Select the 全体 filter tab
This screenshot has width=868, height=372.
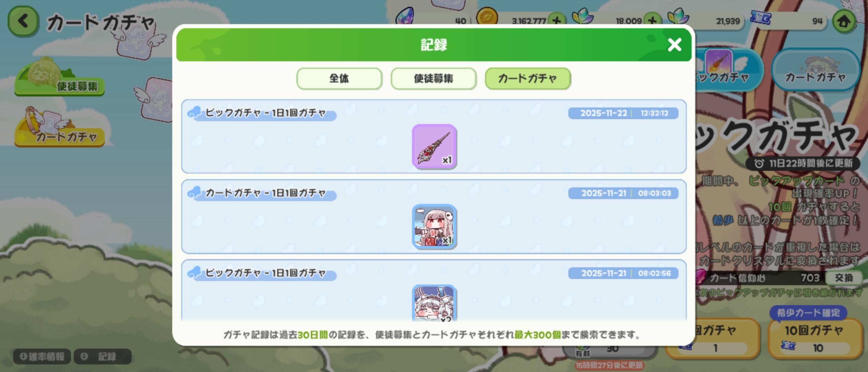339,79
